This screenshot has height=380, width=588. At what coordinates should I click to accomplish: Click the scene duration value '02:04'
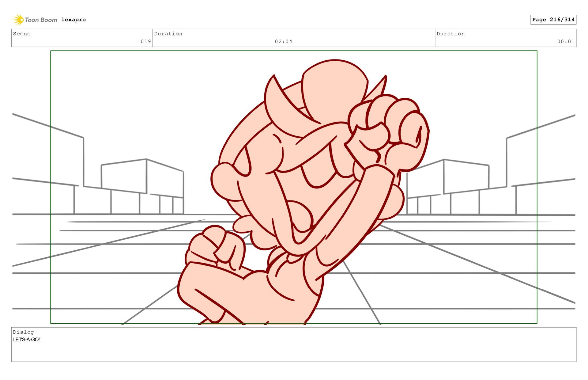283,41
